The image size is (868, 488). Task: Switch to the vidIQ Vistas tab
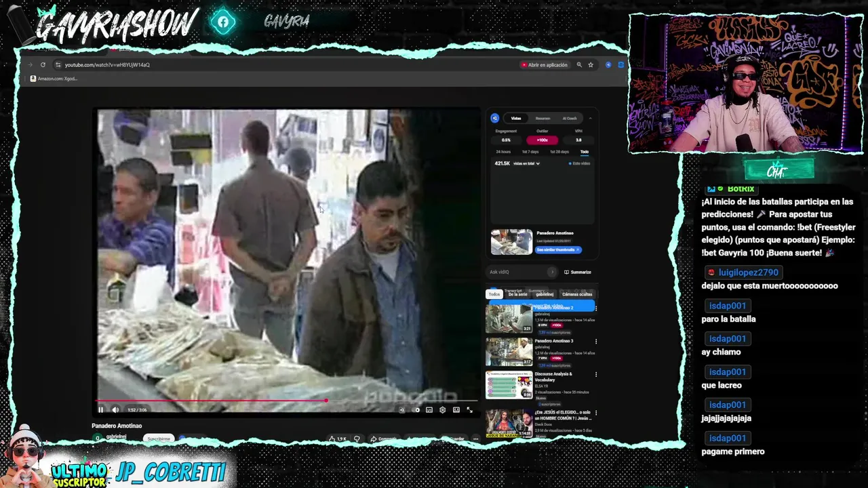point(516,118)
